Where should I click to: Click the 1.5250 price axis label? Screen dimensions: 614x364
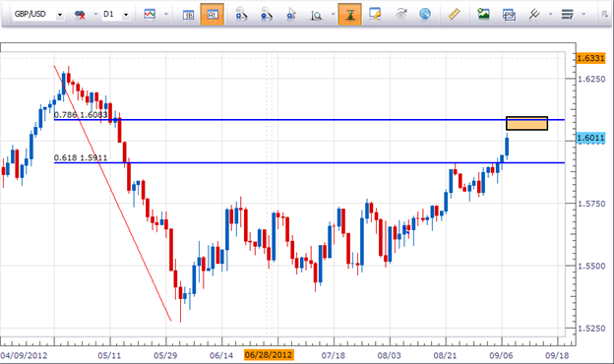point(591,329)
